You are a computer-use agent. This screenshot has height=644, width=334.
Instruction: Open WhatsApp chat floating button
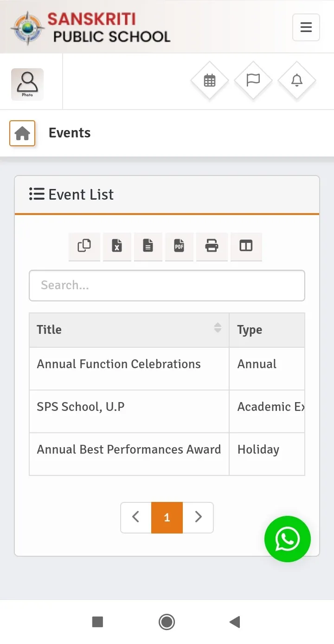point(288,539)
